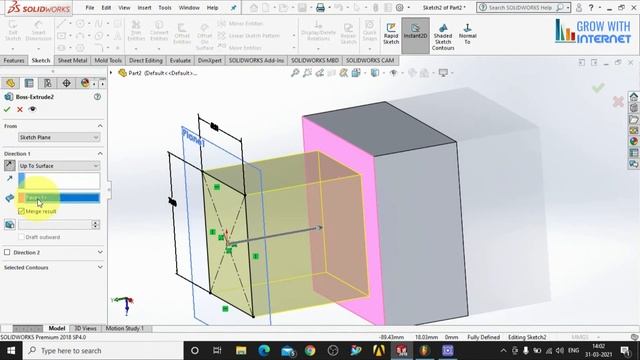This screenshot has height=360, width=640.
Task: Open the FeatureManager design tree tab
Action: [10, 83]
